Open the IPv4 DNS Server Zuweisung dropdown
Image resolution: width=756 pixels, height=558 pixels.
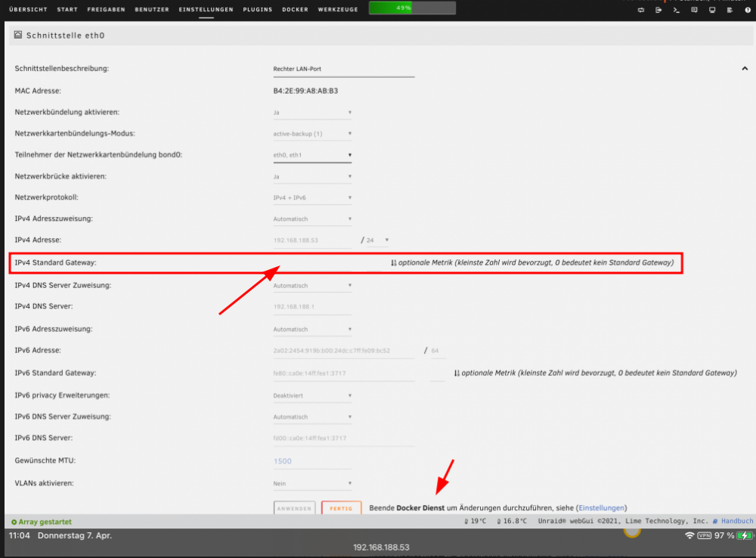tap(312, 286)
